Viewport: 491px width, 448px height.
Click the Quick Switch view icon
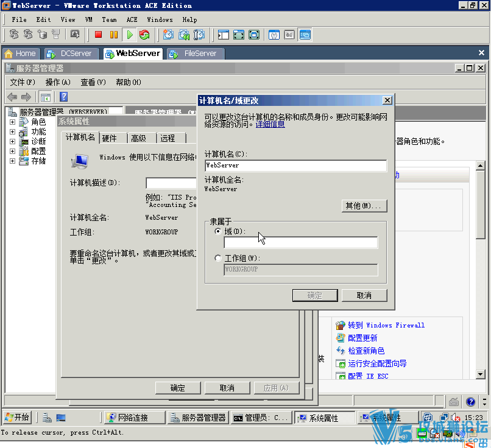click(x=239, y=35)
